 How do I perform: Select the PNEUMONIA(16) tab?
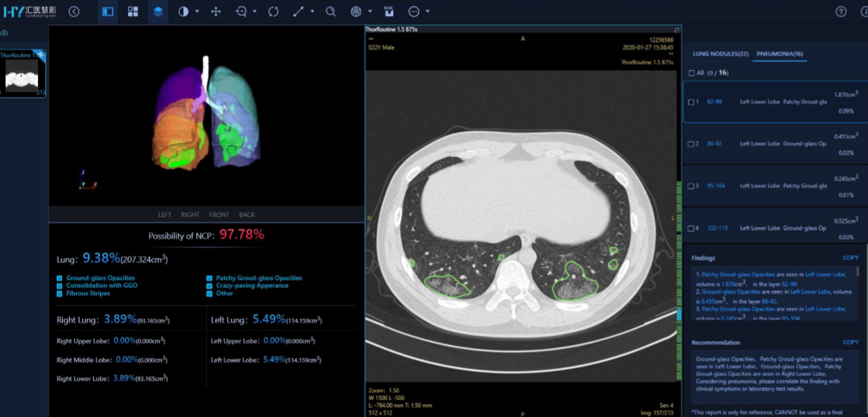pos(779,54)
